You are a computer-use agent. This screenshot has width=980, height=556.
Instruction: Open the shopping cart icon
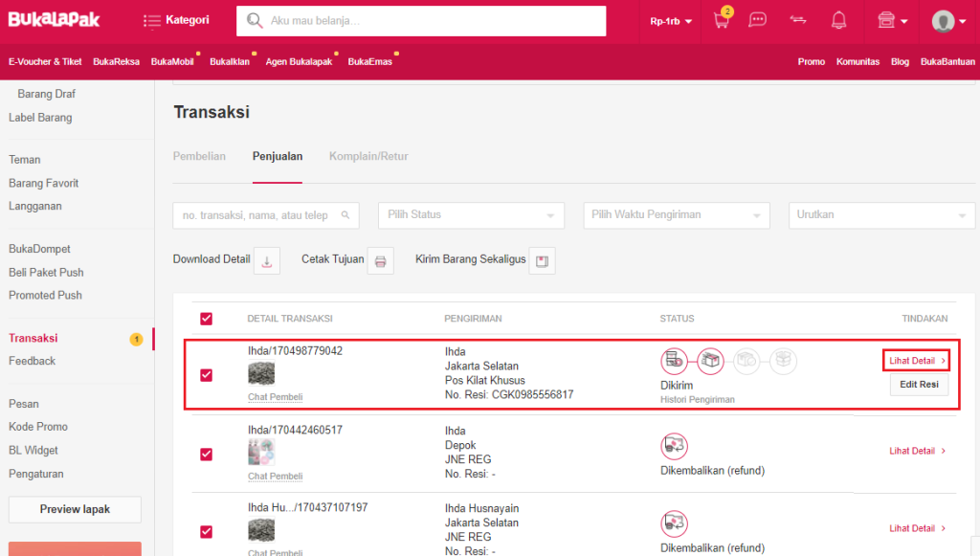722,21
